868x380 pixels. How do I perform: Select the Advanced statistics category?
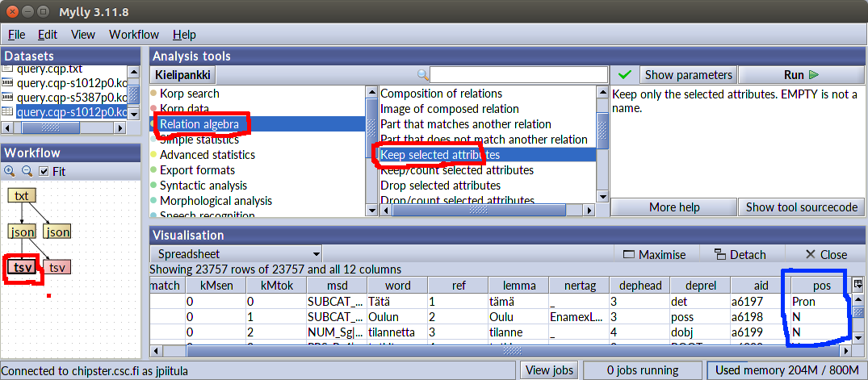coord(207,155)
